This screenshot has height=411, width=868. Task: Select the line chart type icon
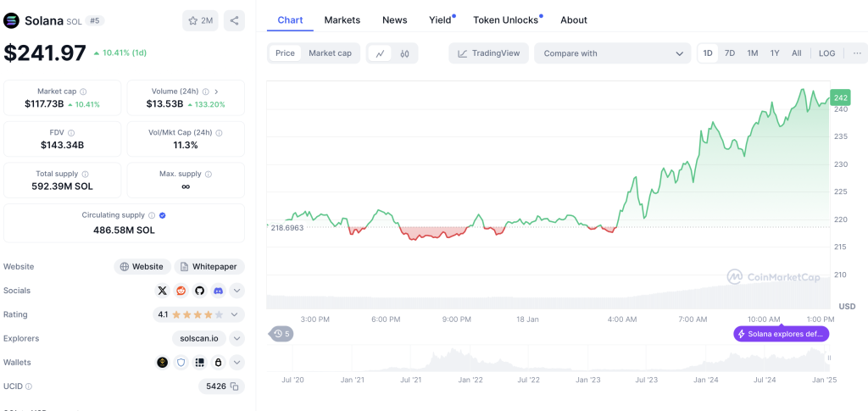pos(380,53)
